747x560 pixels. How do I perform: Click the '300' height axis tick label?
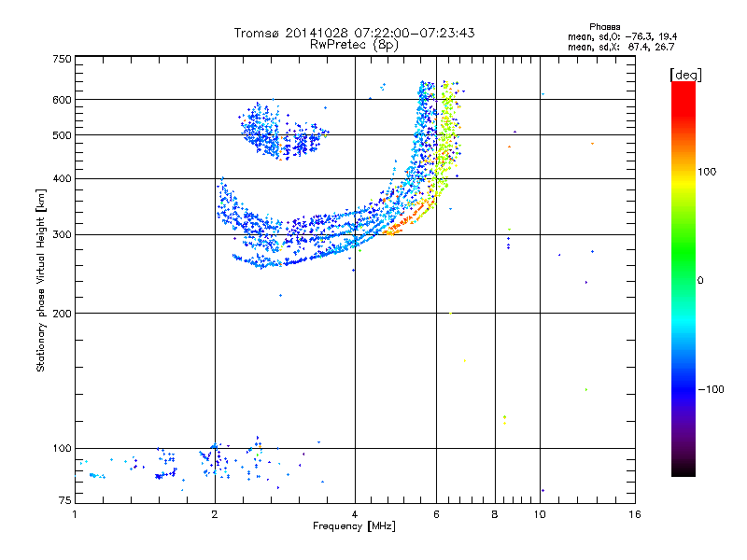click(62, 235)
